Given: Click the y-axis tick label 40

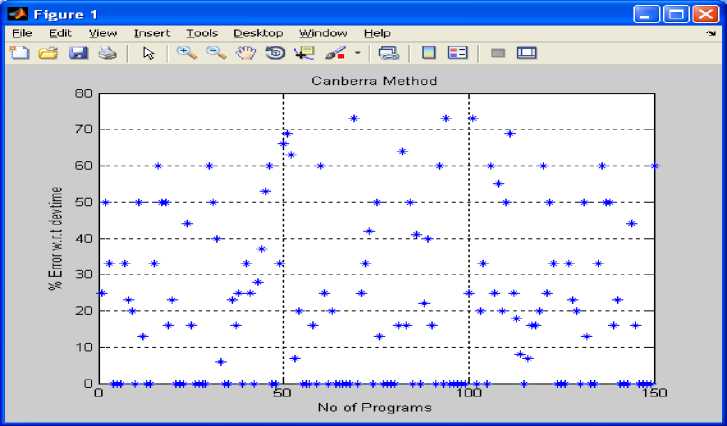Looking at the screenshot, I should pyautogui.click(x=83, y=238).
